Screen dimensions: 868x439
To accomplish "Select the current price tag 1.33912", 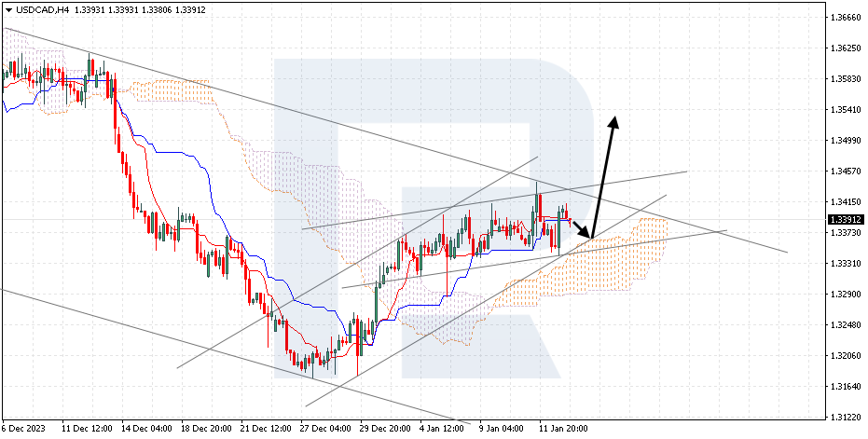I will [x=845, y=220].
